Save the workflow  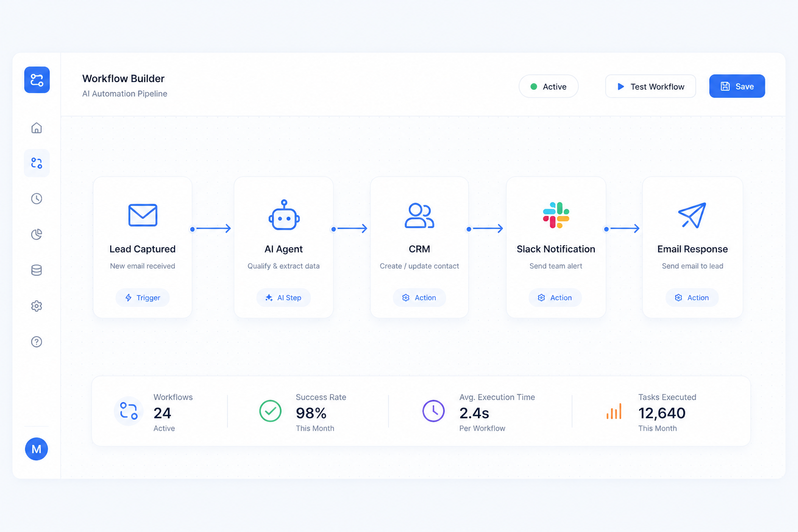point(737,86)
